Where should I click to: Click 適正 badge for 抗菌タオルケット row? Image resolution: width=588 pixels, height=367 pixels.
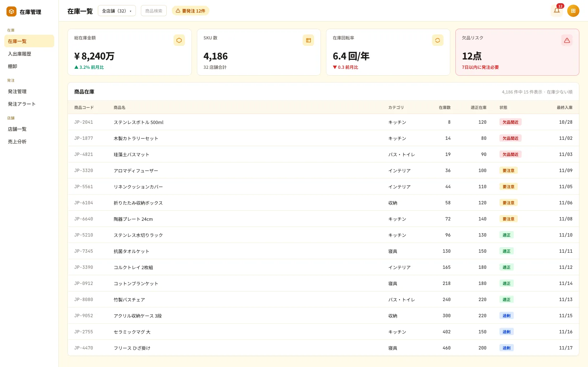pyautogui.click(x=506, y=251)
